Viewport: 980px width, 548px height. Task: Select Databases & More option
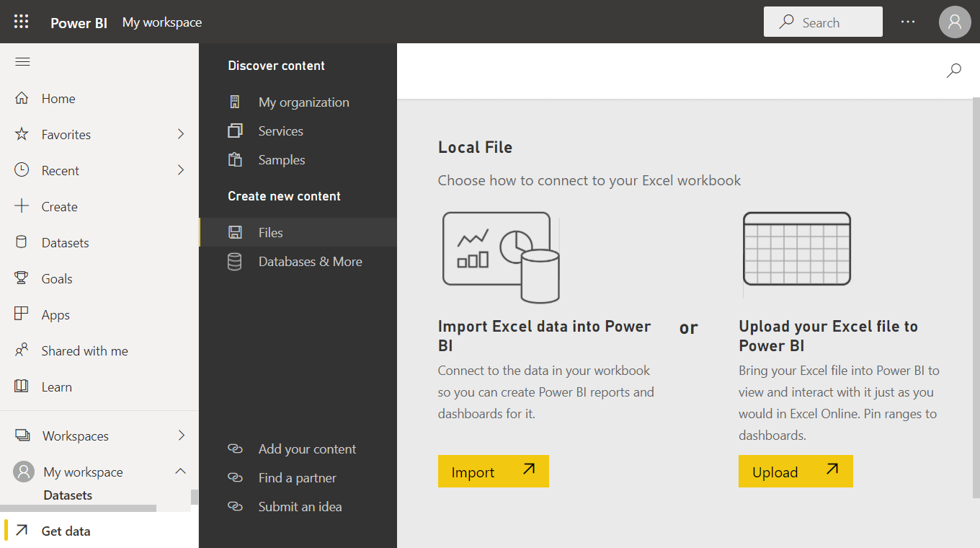point(298,261)
